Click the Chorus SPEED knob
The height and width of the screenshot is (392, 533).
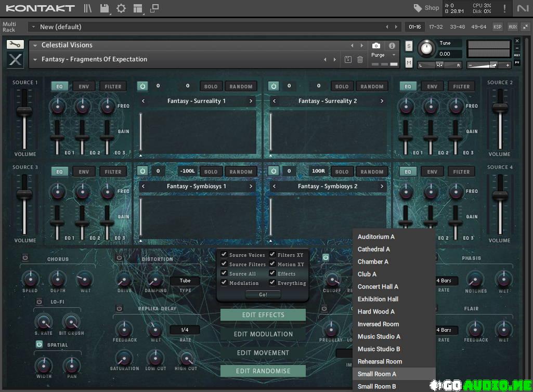click(30, 279)
